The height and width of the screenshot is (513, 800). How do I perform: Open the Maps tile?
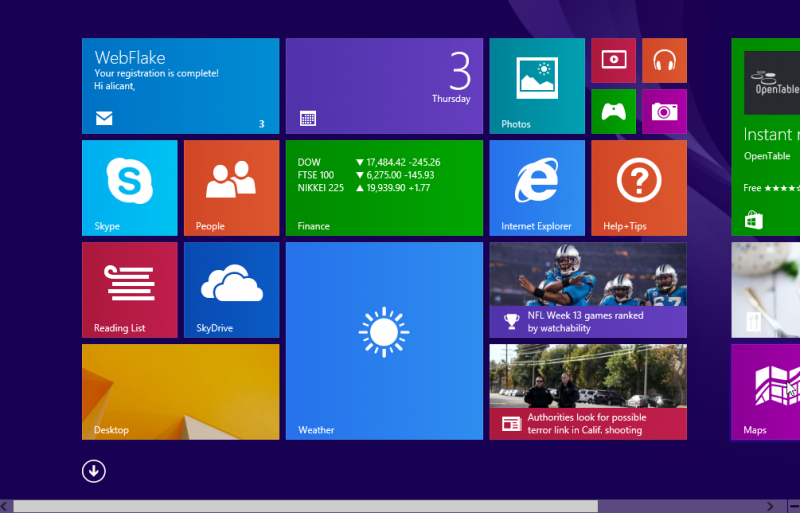(765, 392)
